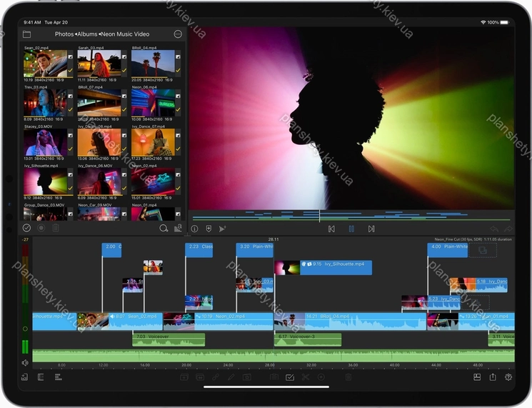Tap the search icon in media library

[x=164, y=229]
